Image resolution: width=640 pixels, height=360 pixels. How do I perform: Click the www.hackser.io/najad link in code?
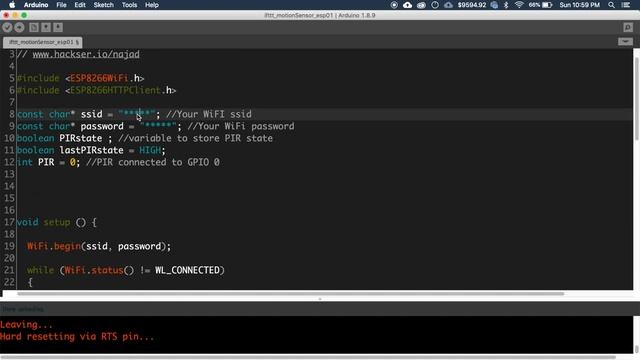(x=86, y=54)
